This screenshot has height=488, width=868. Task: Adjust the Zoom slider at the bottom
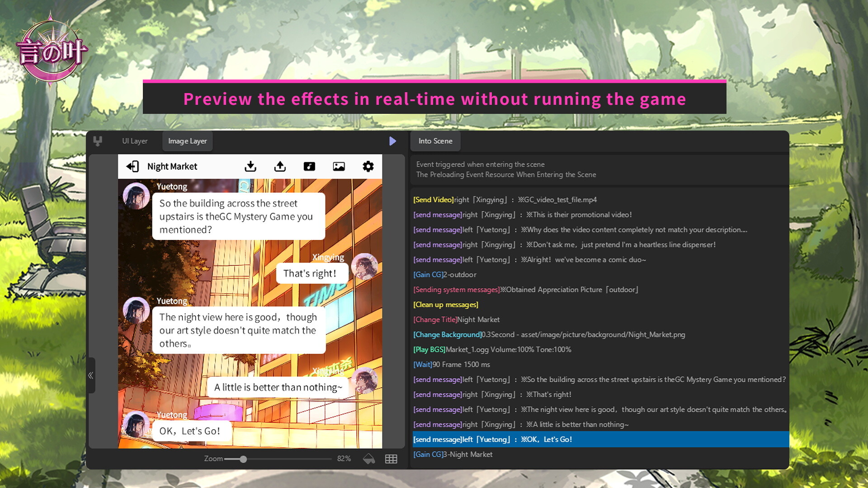[x=243, y=459]
